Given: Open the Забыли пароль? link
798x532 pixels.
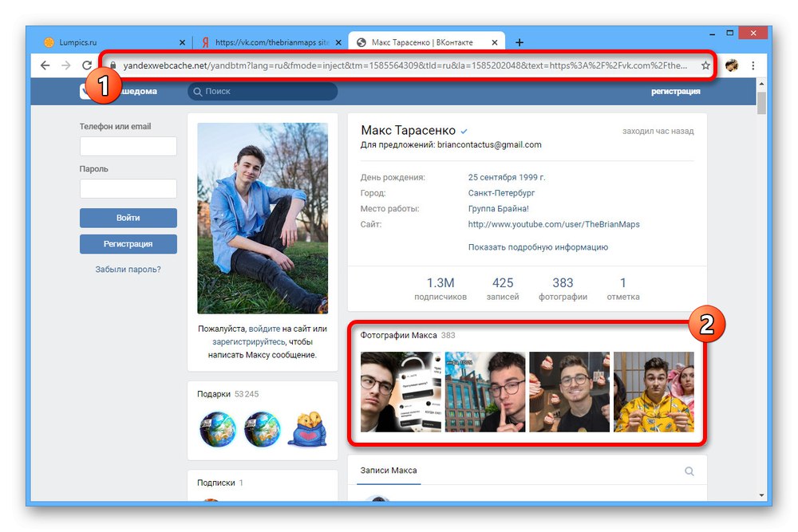Looking at the screenshot, I should click(128, 270).
